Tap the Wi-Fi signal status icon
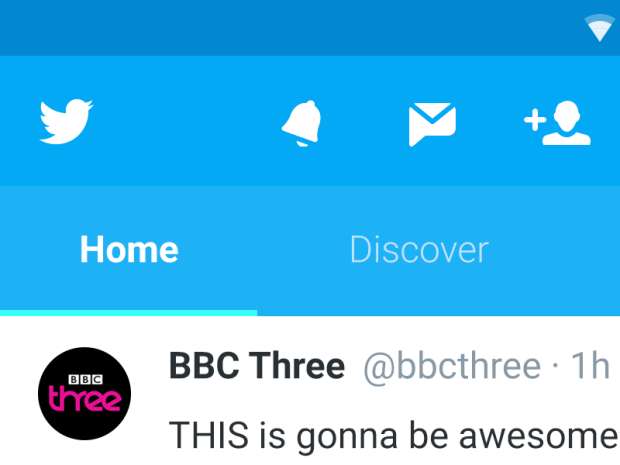The image size is (620, 465). [x=600, y=28]
